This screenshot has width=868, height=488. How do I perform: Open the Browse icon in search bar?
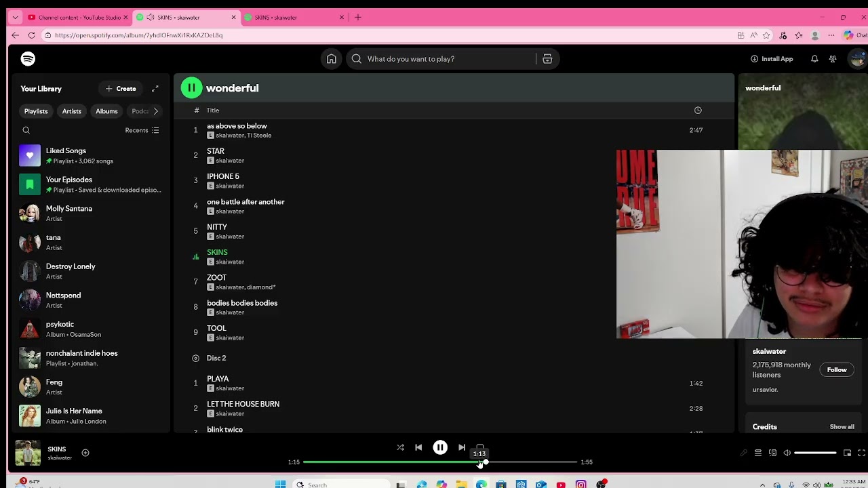pyautogui.click(x=547, y=59)
